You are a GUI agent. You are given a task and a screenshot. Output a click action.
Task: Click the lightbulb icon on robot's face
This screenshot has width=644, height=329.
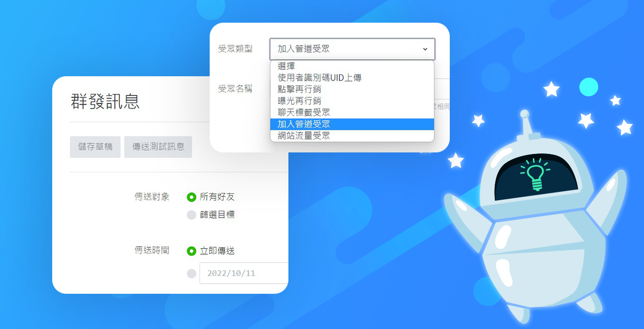(535, 173)
